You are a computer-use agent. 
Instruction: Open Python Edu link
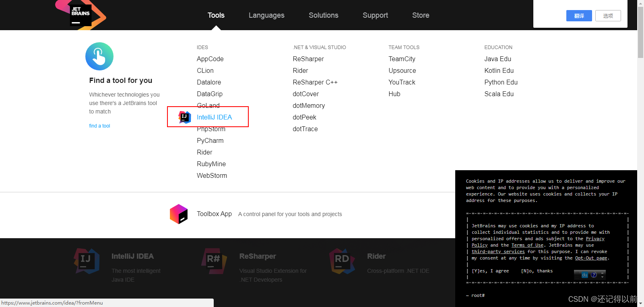pyautogui.click(x=501, y=82)
